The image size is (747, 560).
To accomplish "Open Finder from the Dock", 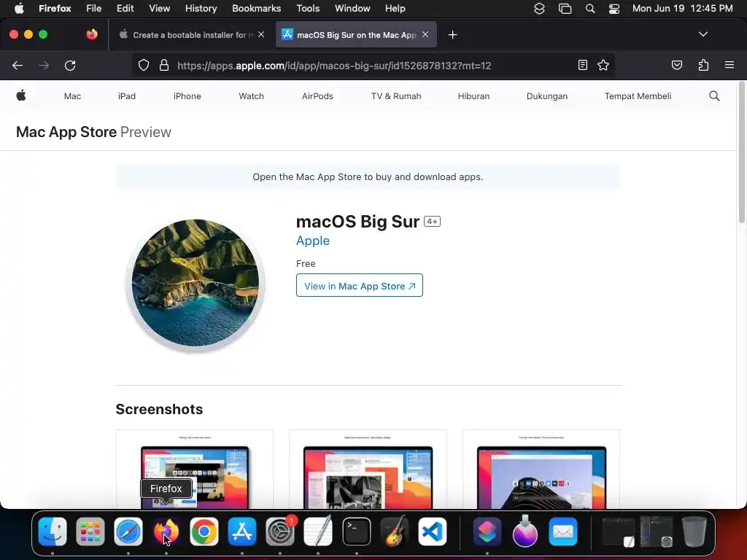I will pos(53,532).
